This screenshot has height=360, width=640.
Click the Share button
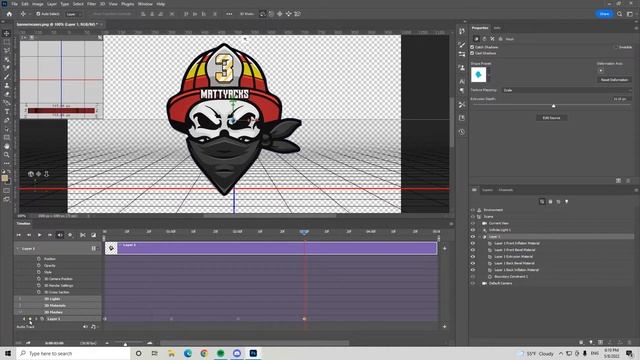coord(604,14)
